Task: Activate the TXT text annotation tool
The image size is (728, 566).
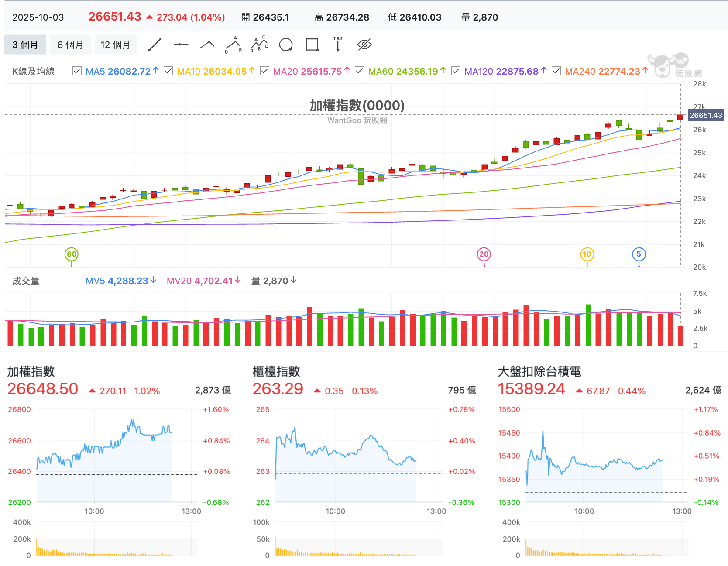Action: 338,45
